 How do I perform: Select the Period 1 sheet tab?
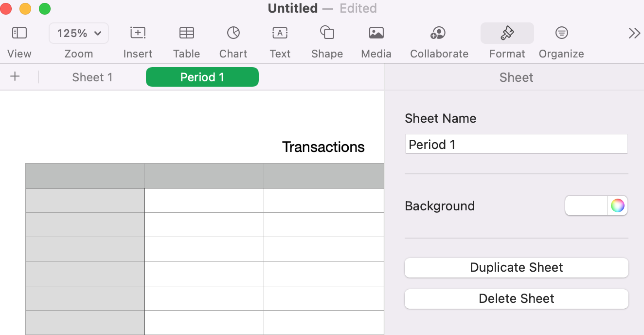(x=202, y=77)
